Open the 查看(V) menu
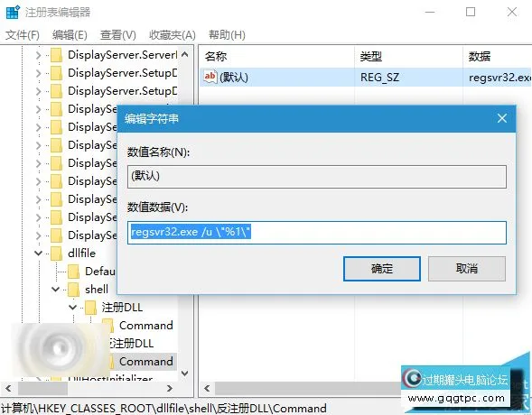The width and height of the screenshot is (532, 415). (117, 35)
